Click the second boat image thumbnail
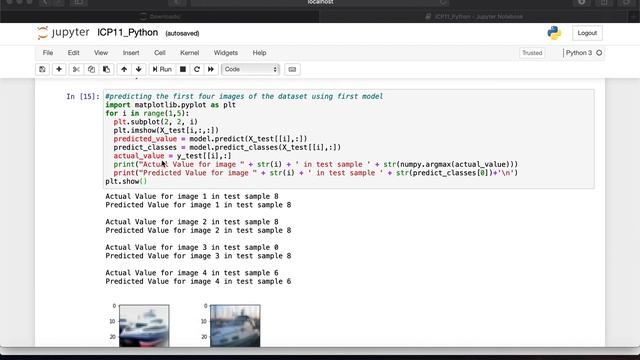 [235, 326]
